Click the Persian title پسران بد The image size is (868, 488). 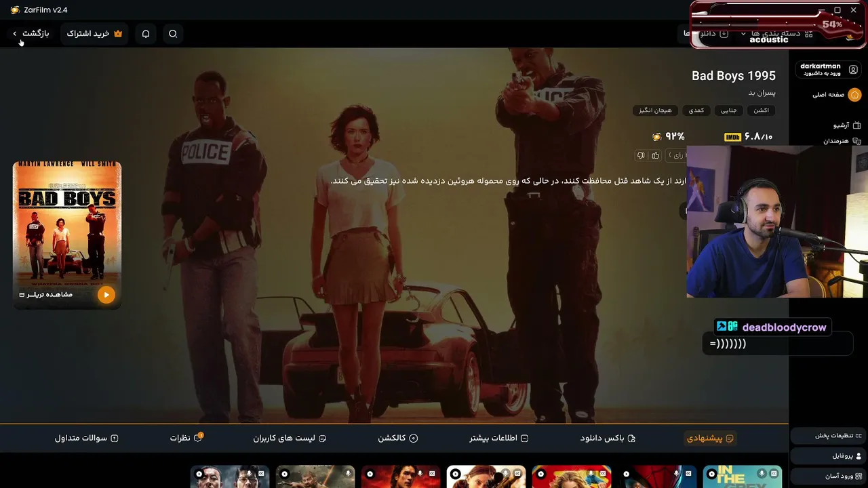(762, 93)
